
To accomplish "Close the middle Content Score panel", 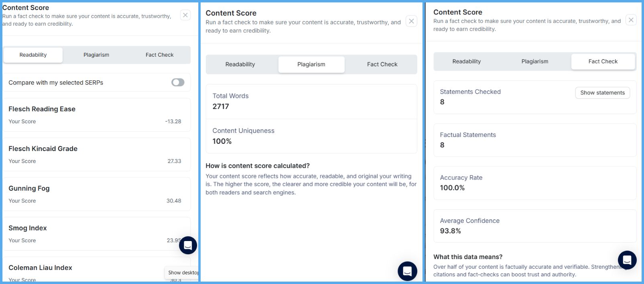I will click(x=411, y=22).
